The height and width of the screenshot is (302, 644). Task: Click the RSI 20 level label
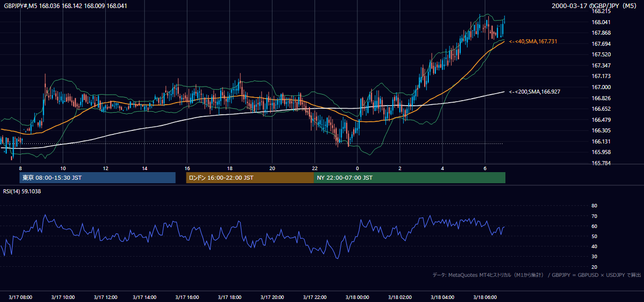pos(594,267)
